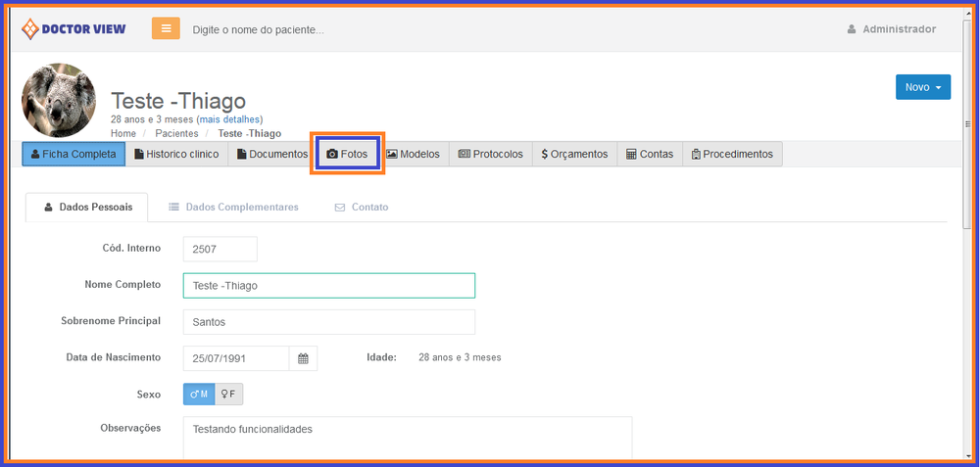980x467 pixels.
Task: Click the Historico clinico button
Action: tap(176, 155)
